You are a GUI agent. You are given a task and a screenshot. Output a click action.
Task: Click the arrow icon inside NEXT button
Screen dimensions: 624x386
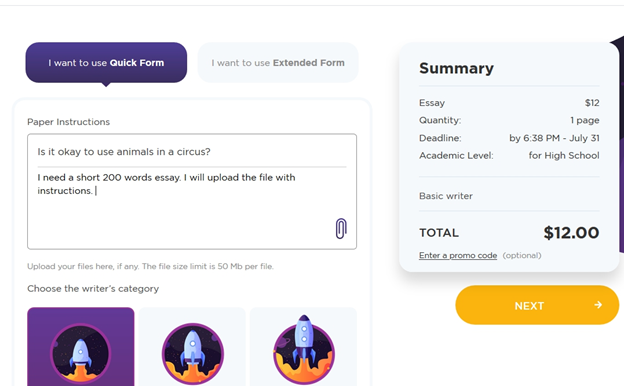point(598,305)
